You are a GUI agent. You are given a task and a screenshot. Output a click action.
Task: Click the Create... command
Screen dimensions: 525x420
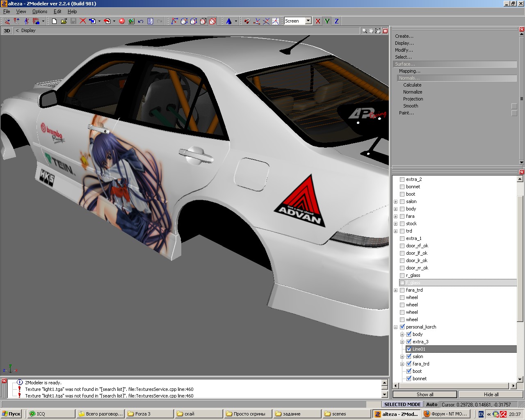pos(404,36)
